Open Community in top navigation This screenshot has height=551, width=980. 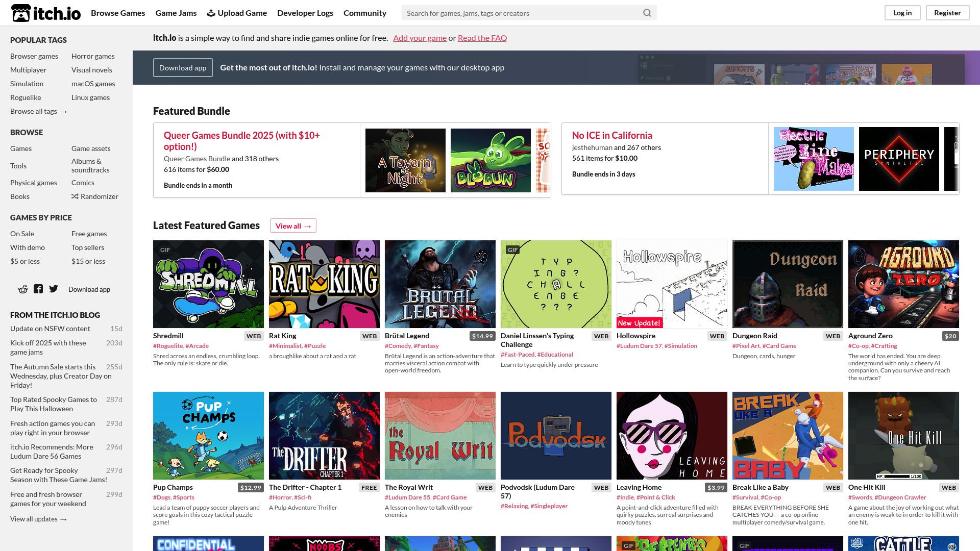365,13
